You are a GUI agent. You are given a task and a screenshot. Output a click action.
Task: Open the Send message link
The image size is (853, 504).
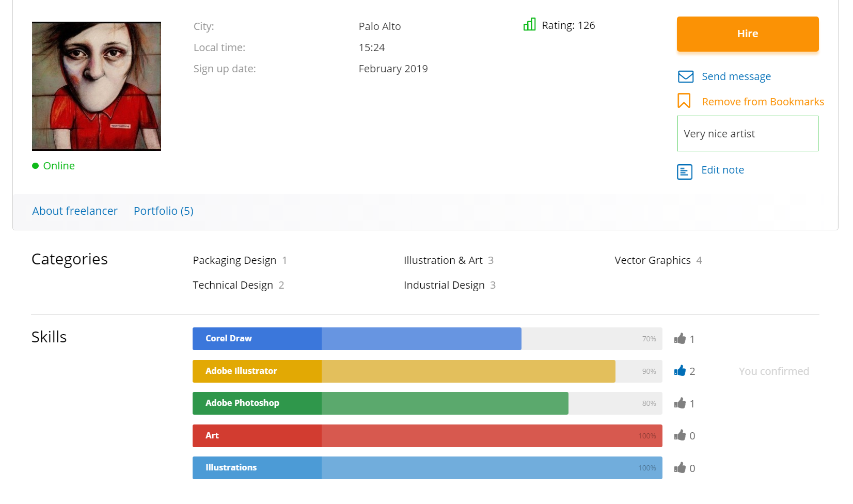[736, 76]
